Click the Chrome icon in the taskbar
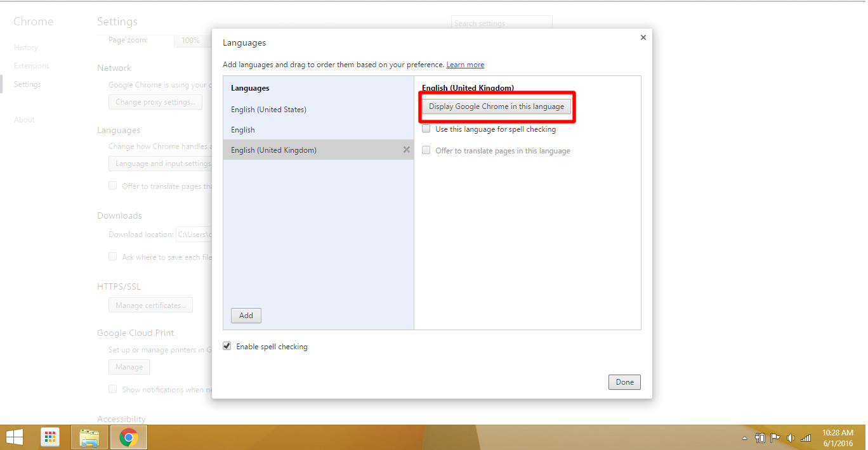This screenshot has width=868, height=450. 129,437
